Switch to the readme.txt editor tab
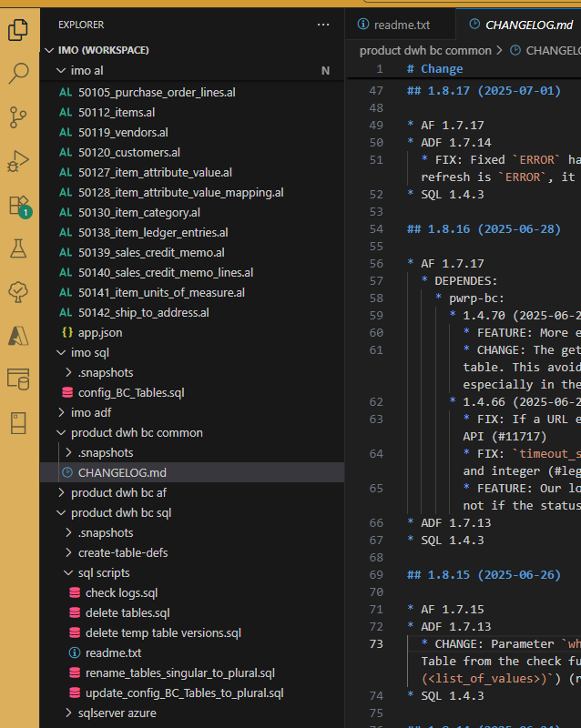581x728 pixels. click(x=401, y=25)
